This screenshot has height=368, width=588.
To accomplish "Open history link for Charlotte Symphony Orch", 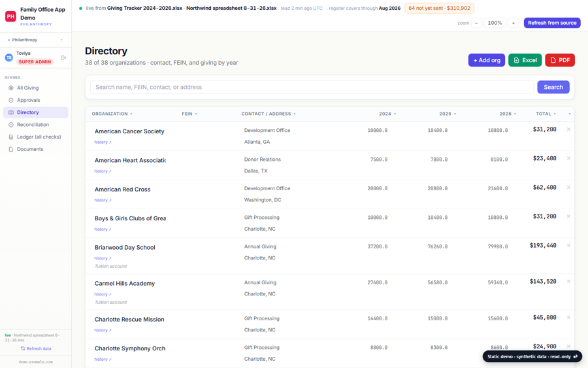I will [103, 360].
